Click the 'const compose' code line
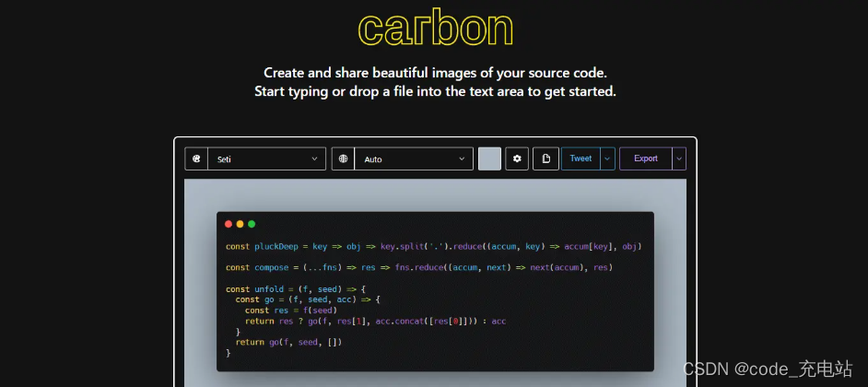The width and height of the screenshot is (868, 387). 419,268
